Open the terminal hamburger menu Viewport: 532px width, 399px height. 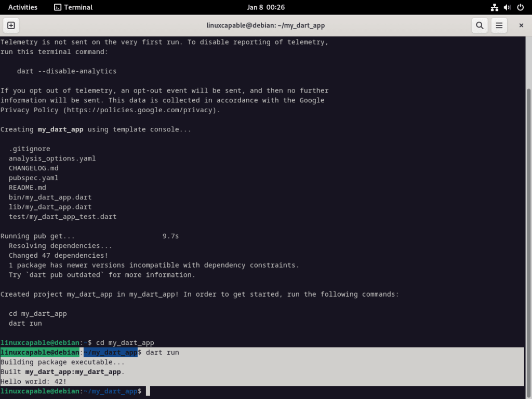tap(499, 25)
